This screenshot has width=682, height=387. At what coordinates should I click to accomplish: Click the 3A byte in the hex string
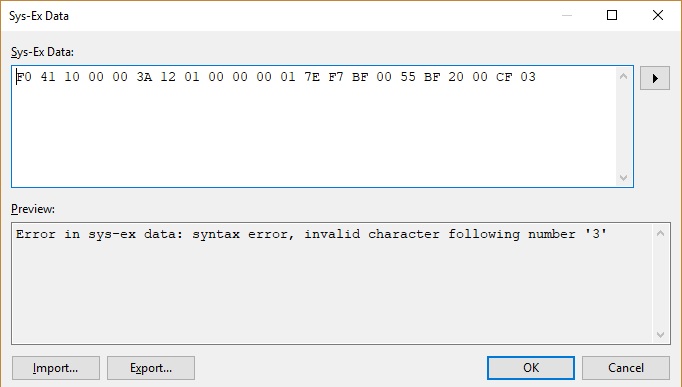tap(144, 77)
